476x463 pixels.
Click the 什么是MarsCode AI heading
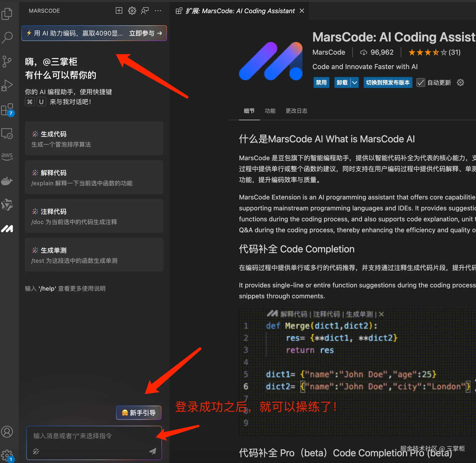tap(327, 139)
